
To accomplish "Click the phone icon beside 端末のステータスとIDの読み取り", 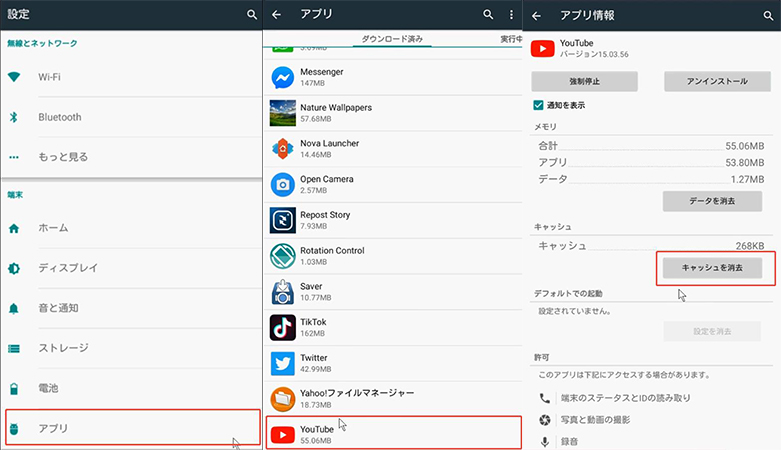I will point(545,398).
